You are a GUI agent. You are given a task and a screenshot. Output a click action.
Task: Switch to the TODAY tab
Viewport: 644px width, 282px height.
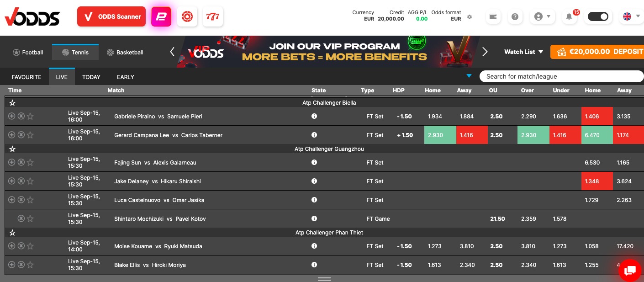click(91, 77)
